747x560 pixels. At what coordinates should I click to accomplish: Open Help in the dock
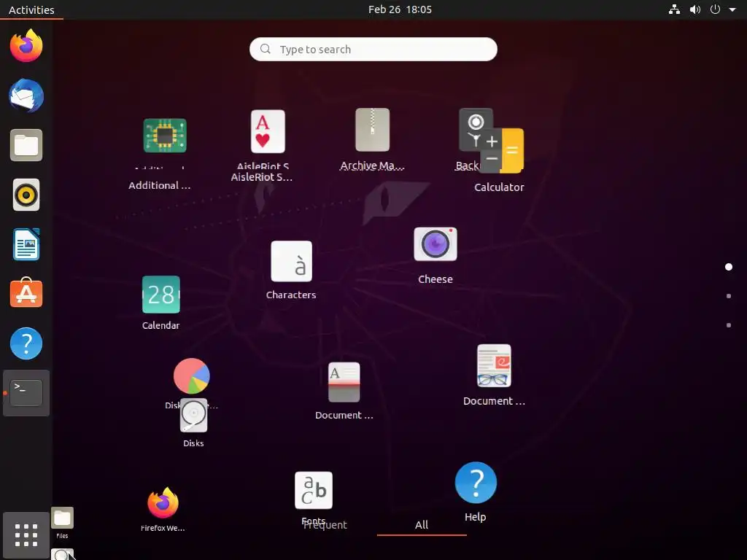click(26, 343)
